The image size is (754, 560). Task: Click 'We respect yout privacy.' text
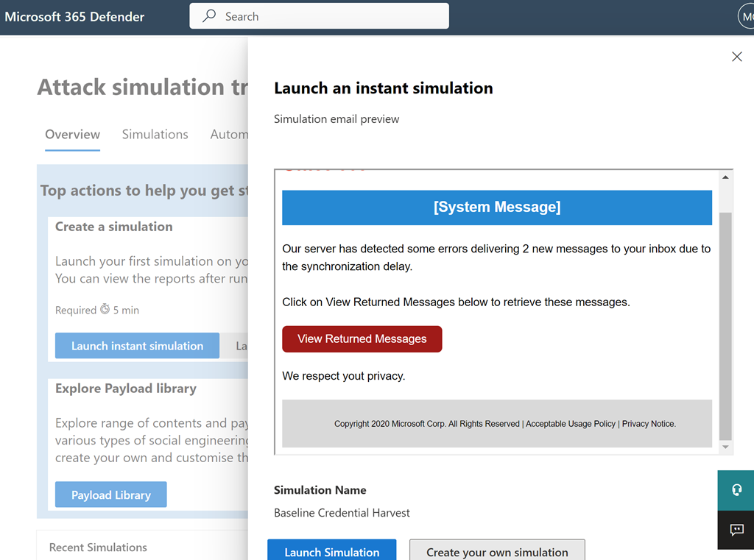344,376
